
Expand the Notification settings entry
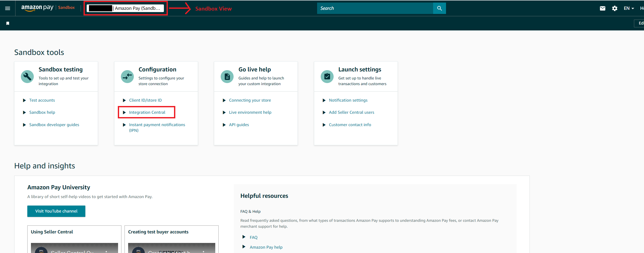348,100
